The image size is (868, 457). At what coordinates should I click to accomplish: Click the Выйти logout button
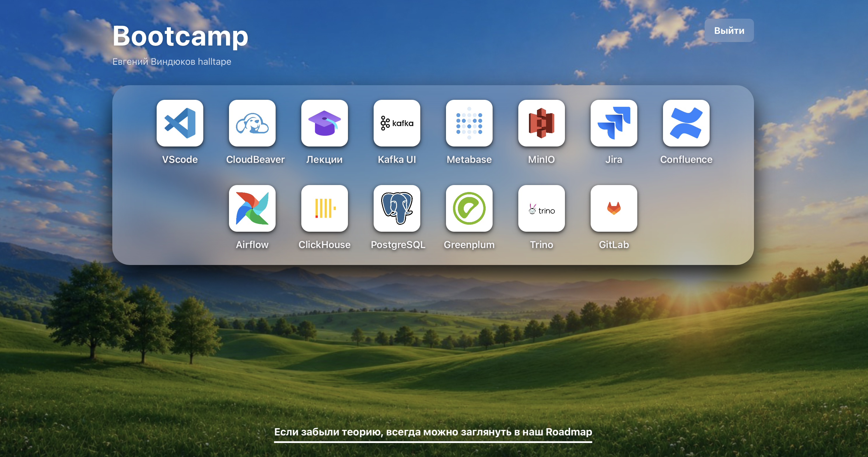(729, 30)
